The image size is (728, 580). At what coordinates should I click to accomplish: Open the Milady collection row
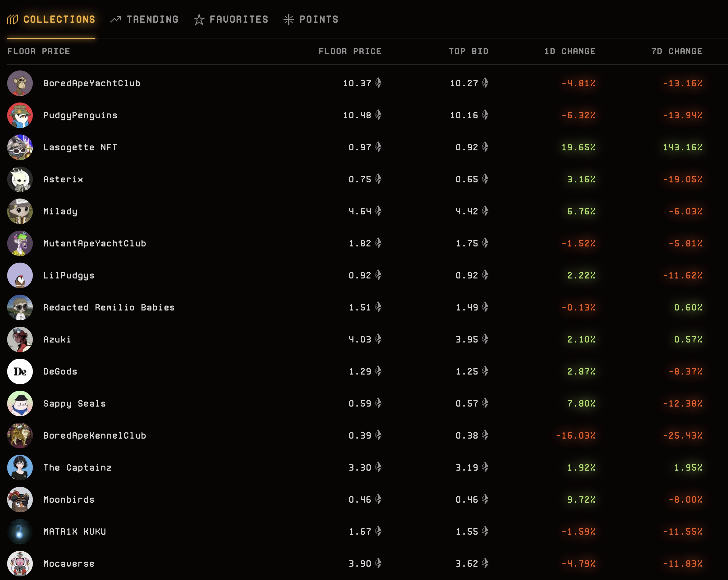pos(60,212)
